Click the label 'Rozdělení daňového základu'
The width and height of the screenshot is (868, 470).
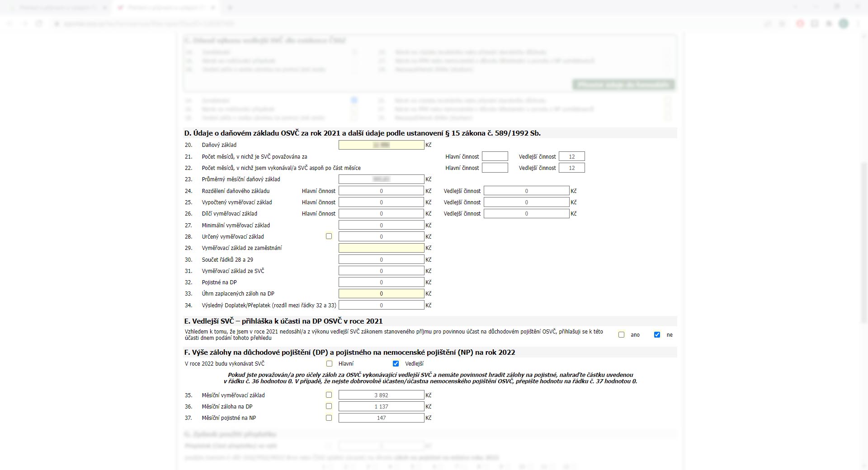[x=236, y=191]
